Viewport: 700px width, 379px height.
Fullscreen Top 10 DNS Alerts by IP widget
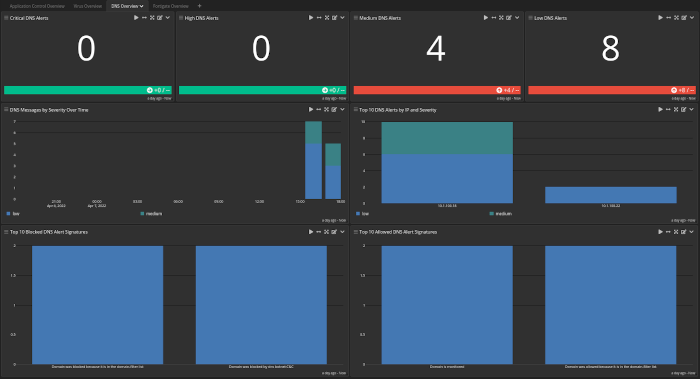pos(676,109)
